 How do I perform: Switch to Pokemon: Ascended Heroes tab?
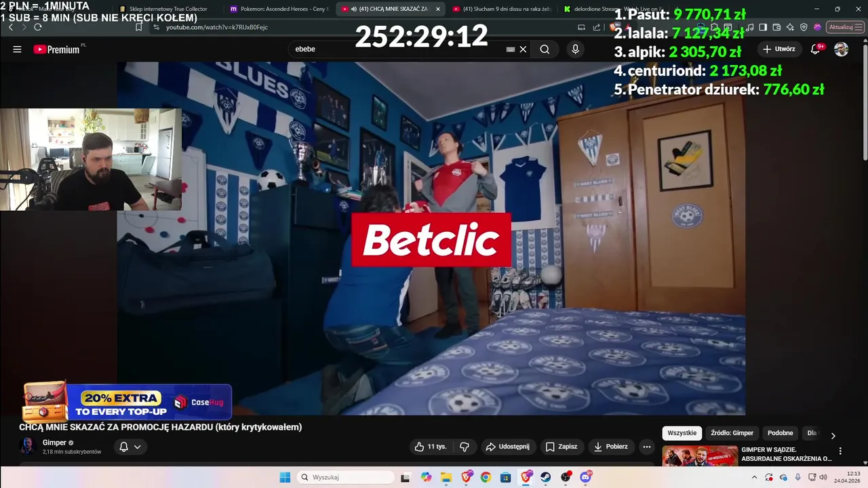click(279, 9)
